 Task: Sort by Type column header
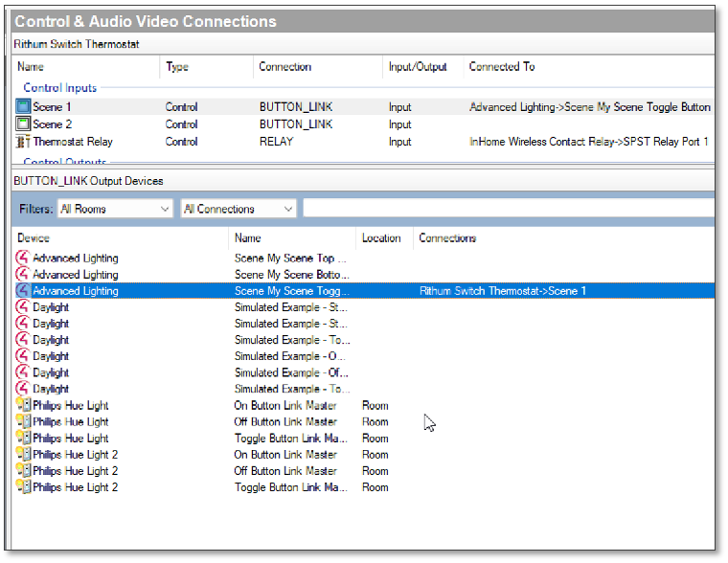point(177,67)
